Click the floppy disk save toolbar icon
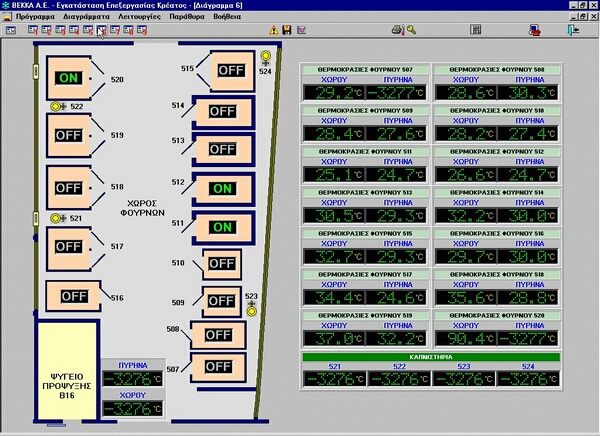600x436 pixels. 287,30
